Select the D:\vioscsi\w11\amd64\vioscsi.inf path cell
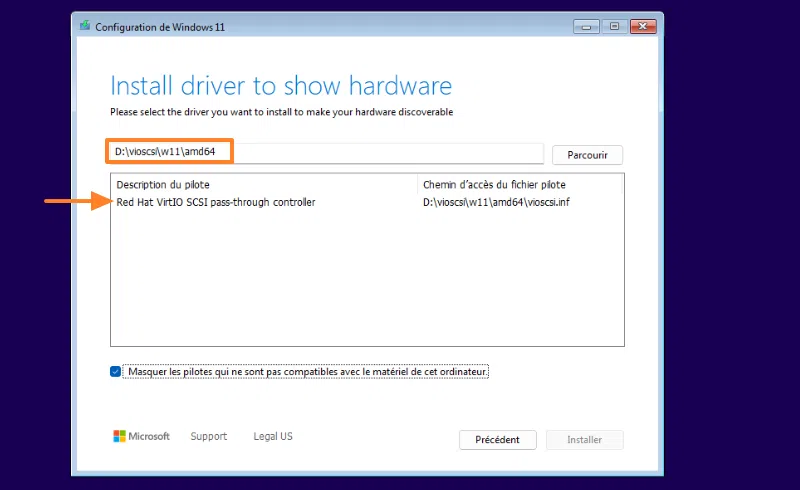The height and width of the screenshot is (490, 800). click(496, 202)
